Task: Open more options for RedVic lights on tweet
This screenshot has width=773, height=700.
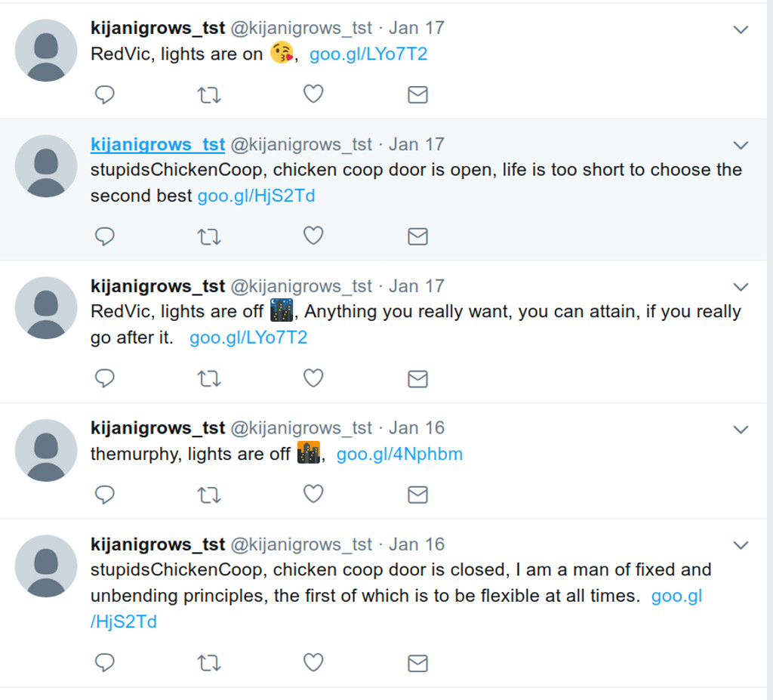Action: click(741, 29)
